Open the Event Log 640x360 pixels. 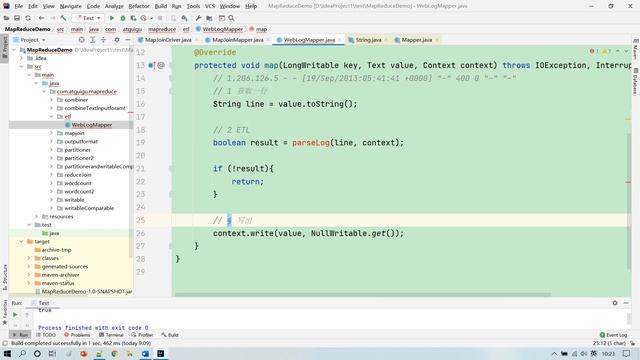click(x=613, y=335)
